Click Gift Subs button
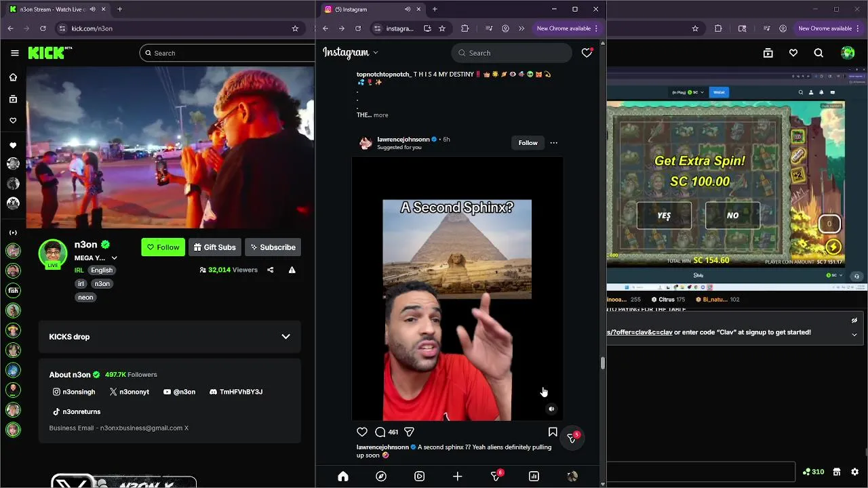 point(214,247)
